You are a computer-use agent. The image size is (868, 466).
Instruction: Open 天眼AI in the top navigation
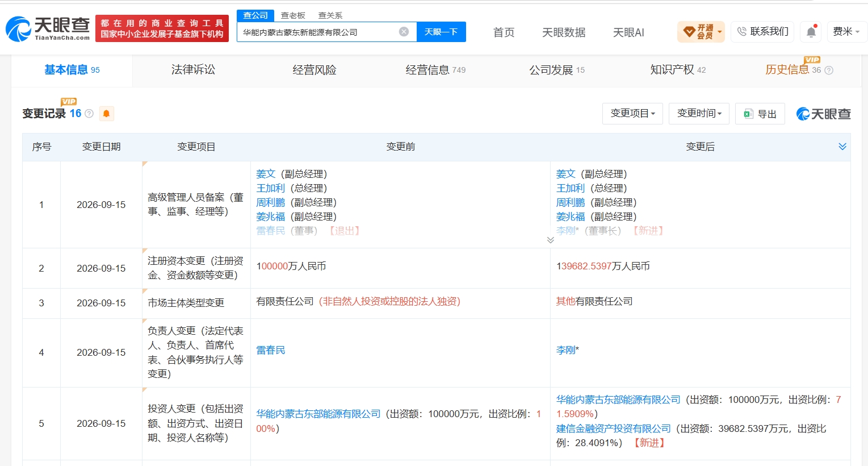[628, 32]
